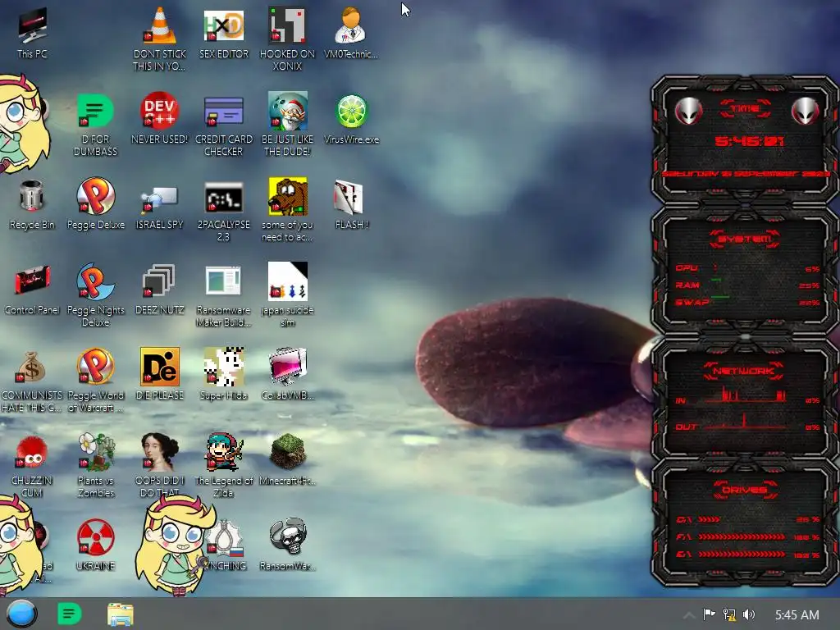Click the 'ISRAEL SPY' network icon
The width and height of the screenshot is (840, 630).
[160, 207]
